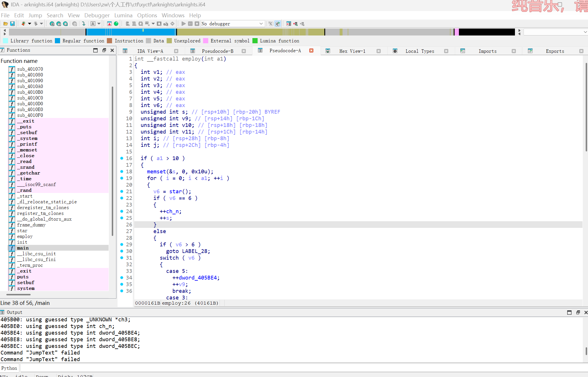Click the red triangle toolbar icon

[109, 24]
